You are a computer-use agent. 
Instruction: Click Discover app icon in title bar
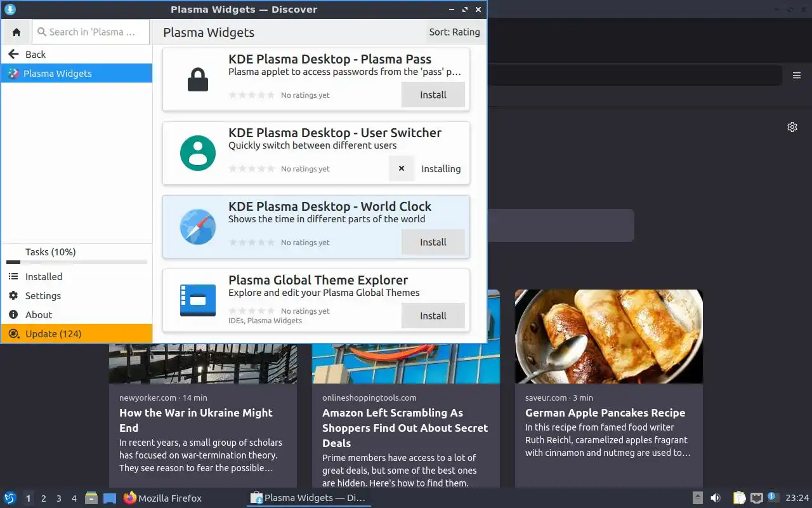click(10, 10)
